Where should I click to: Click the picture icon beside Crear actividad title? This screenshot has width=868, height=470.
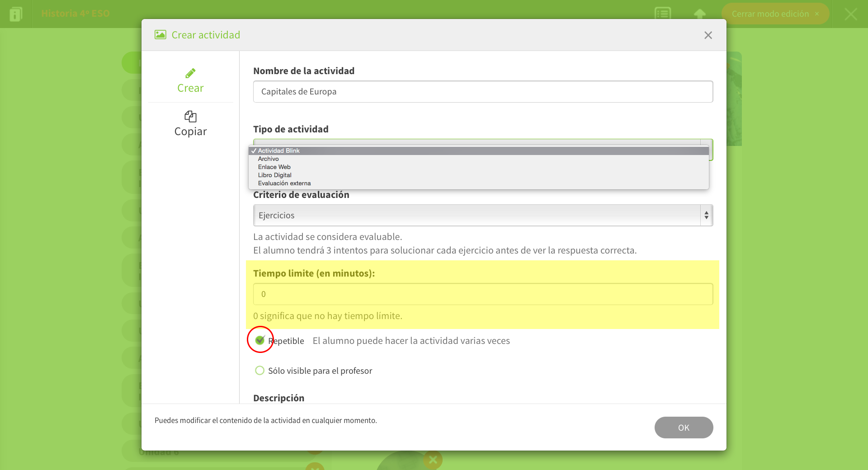click(160, 35)
